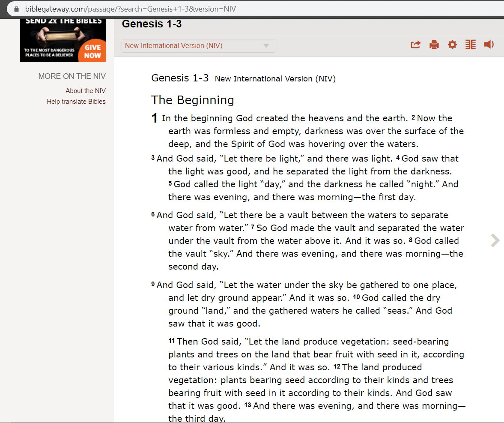Click chapter number 1 in passage
This screenshot has width=504, height=423.
[x=155, y=118]
